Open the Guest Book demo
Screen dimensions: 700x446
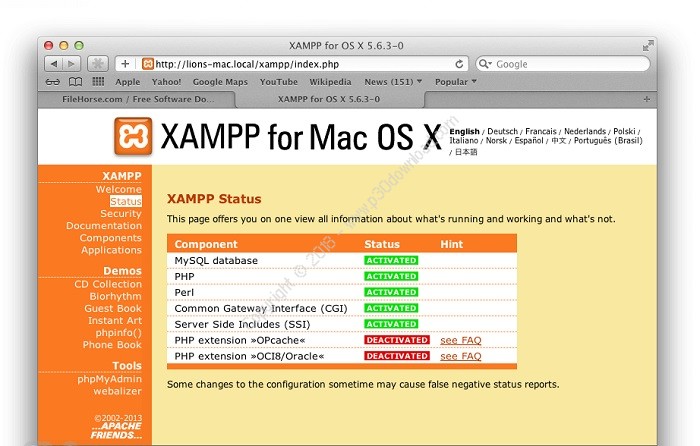(x=113, y=308)
